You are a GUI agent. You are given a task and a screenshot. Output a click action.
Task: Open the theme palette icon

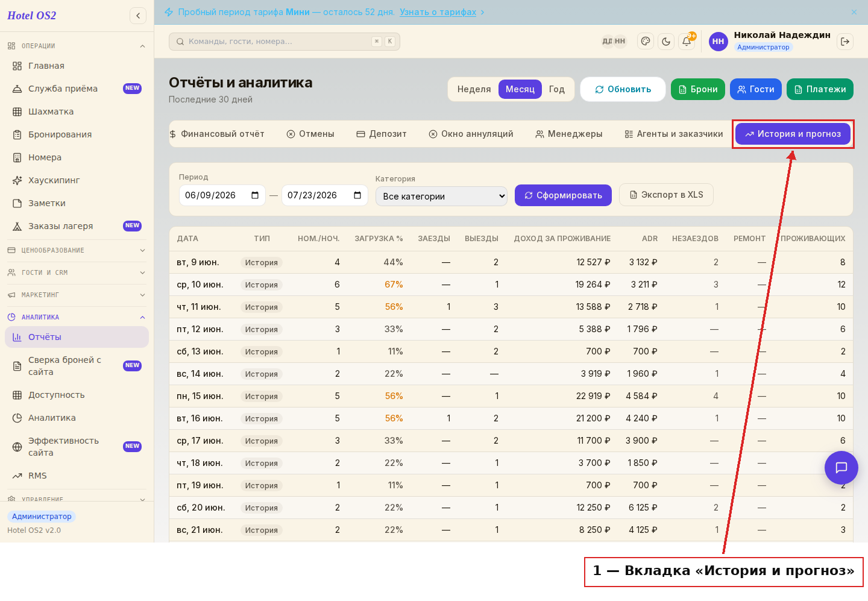click(646, 42)
